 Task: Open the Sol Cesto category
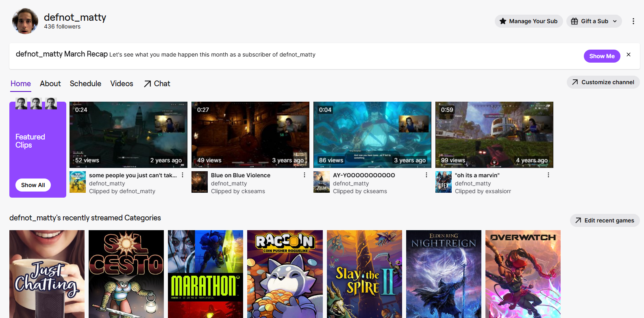126,274
